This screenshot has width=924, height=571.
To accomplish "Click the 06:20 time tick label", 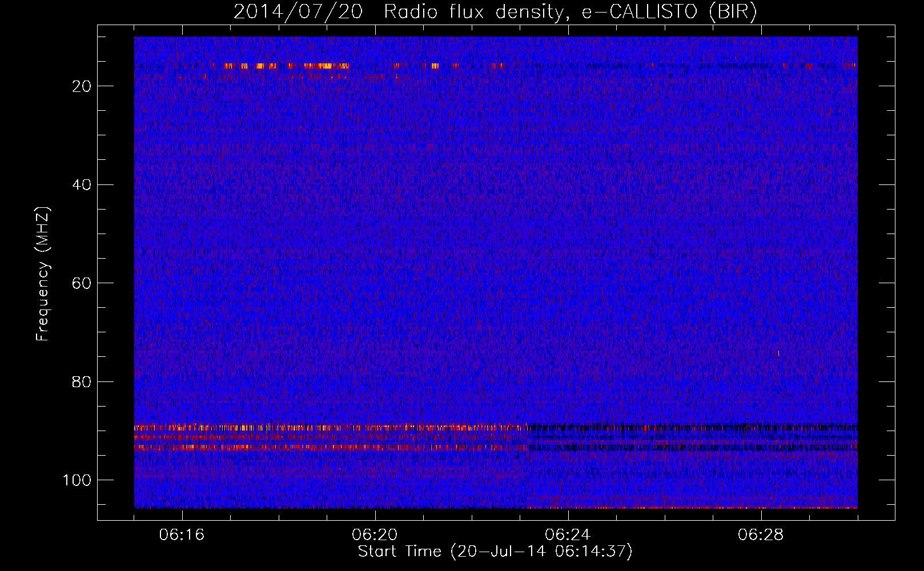I will 375,535.
